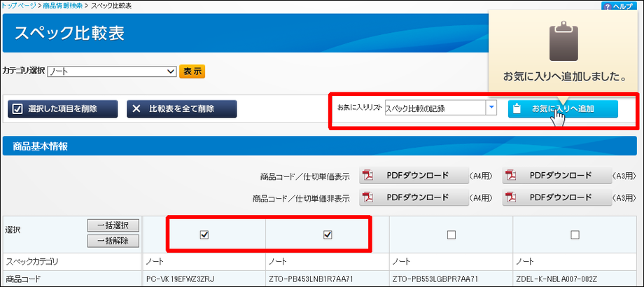Click checkmark icon on 選択した項目を削除 button

19,108
